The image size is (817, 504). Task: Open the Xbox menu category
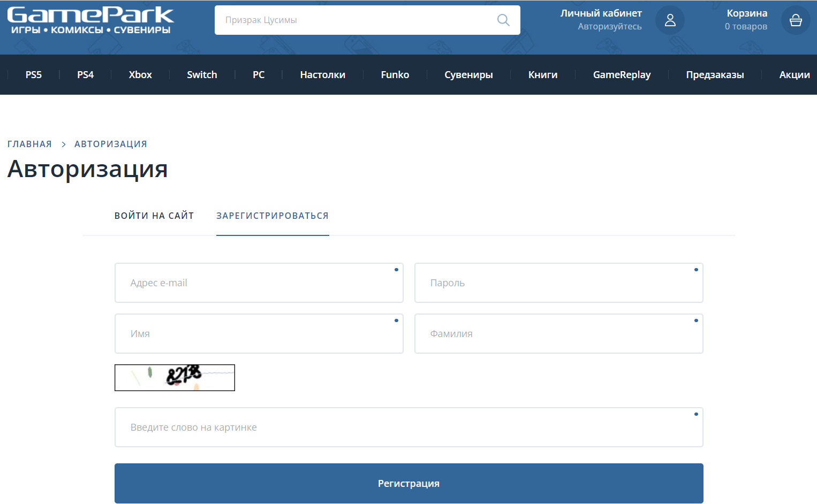coord(140,75)
